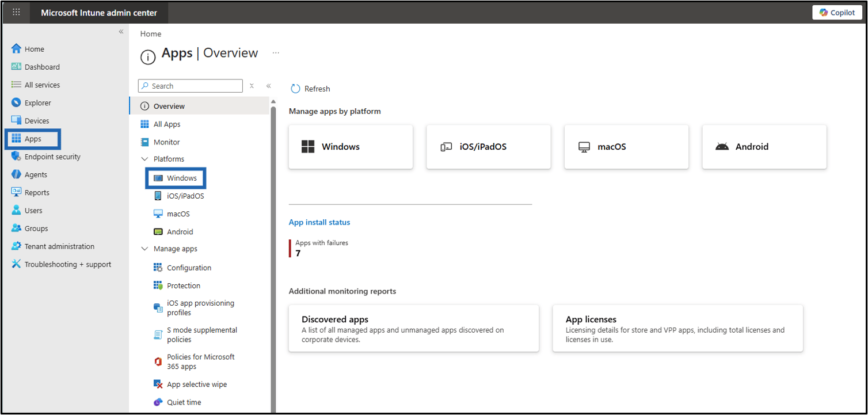
Task: Click the Agents icon in sidebar
Action: tap(16, 174)
